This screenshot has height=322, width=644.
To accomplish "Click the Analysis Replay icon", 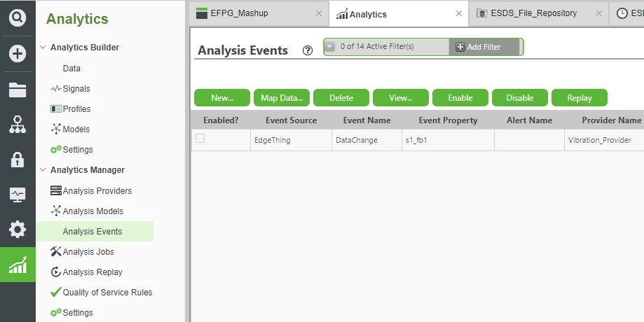I will [56, 272].
